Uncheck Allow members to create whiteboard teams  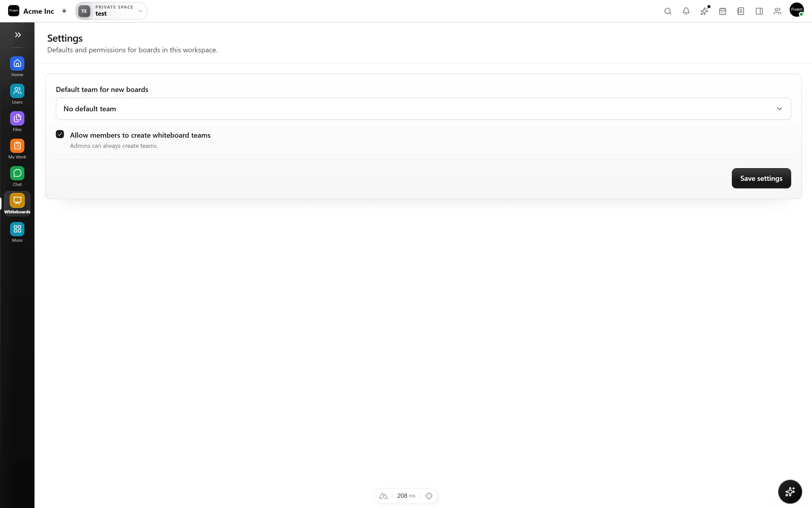point(60,134)
